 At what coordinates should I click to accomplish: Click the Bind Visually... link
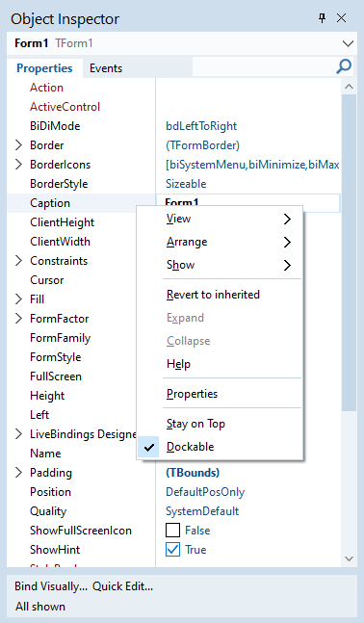[x=51, y=586]
